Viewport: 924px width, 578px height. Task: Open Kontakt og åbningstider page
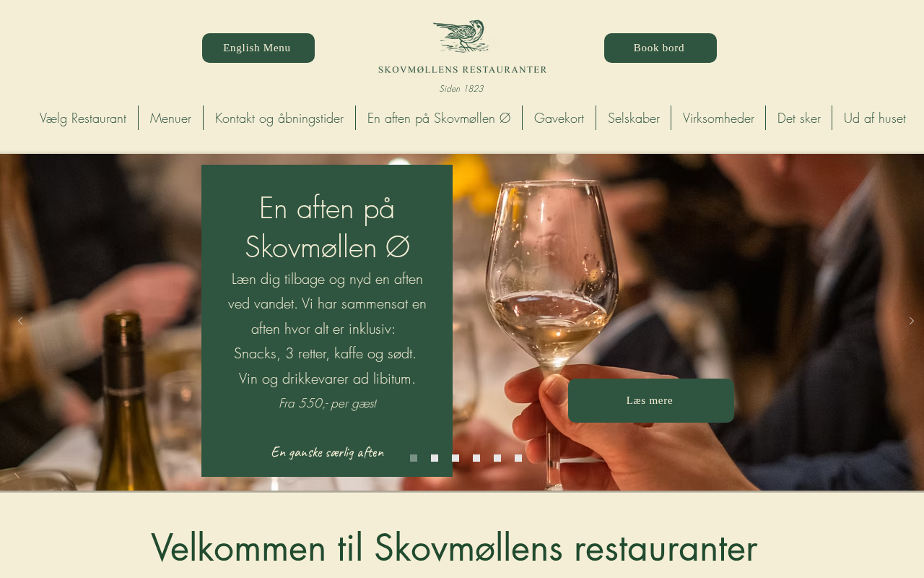(279, 118)
